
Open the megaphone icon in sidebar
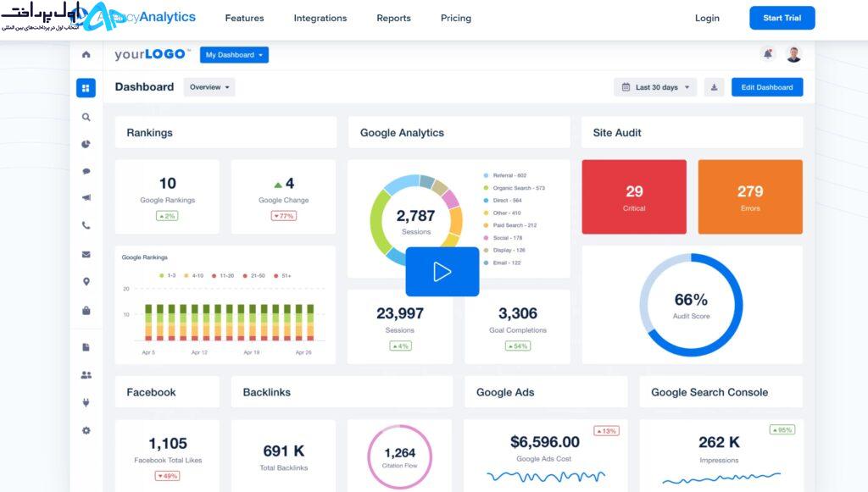tap(86, 198)
